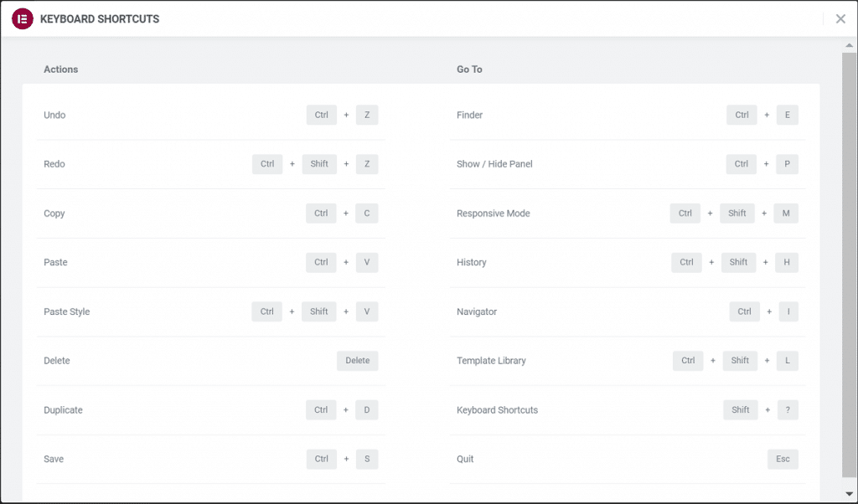Click the Ctrl key beside the Paste label
The image size is (858, 504).
click(321, 262)
